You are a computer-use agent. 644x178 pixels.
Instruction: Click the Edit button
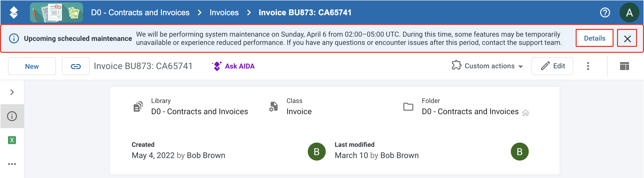pyautogui.click(x=552, y=66)
